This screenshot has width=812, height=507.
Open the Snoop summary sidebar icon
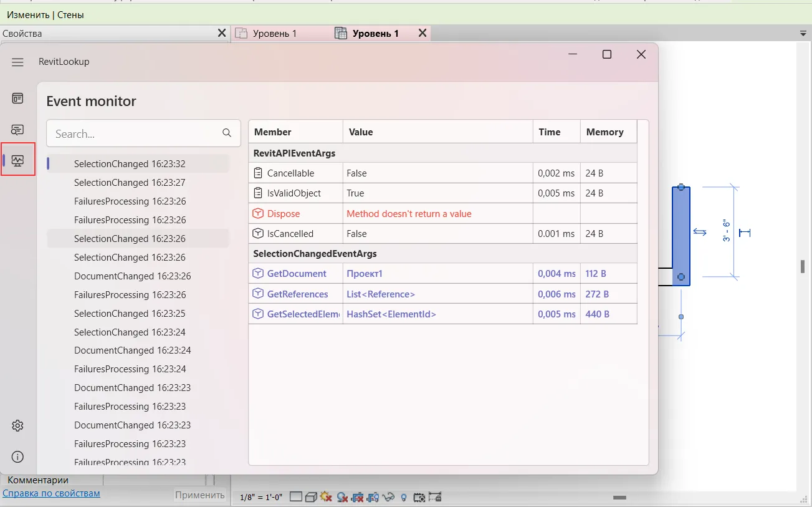[17, 130]
